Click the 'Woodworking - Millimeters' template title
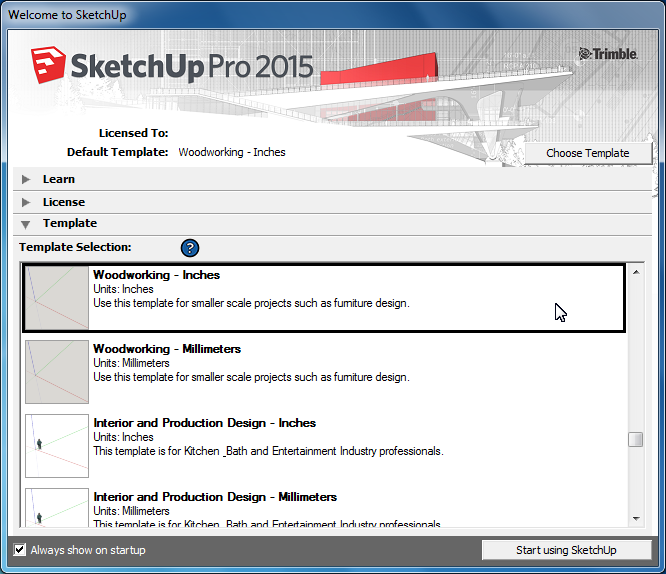The height and width of the screenshot is (574, 666). (167, 349)
